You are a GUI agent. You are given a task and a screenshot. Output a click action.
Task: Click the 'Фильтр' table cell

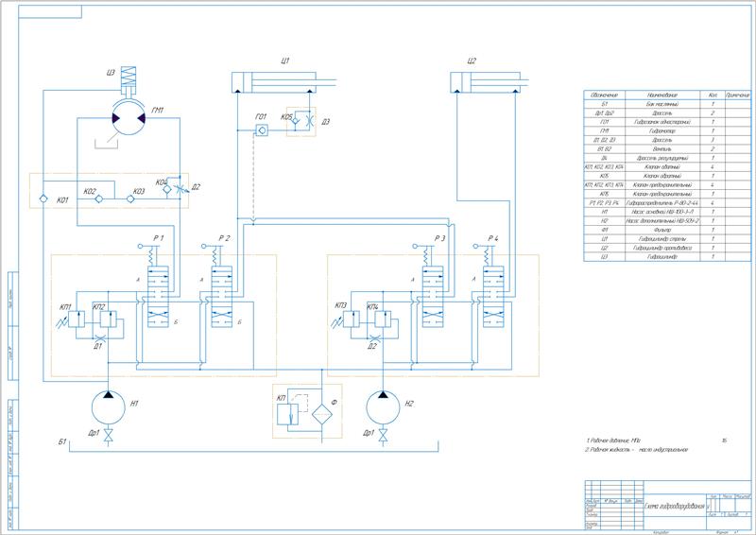pos(662,230)
